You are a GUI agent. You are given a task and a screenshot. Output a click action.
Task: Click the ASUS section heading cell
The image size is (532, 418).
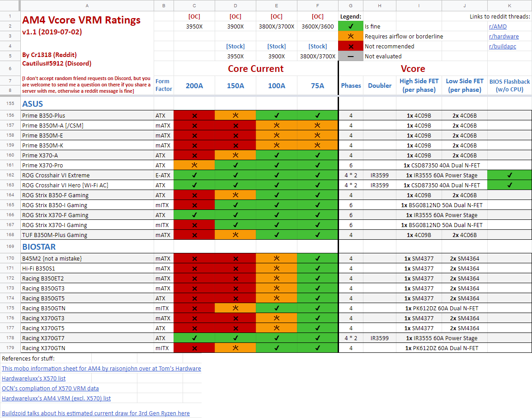pos(87,104)
